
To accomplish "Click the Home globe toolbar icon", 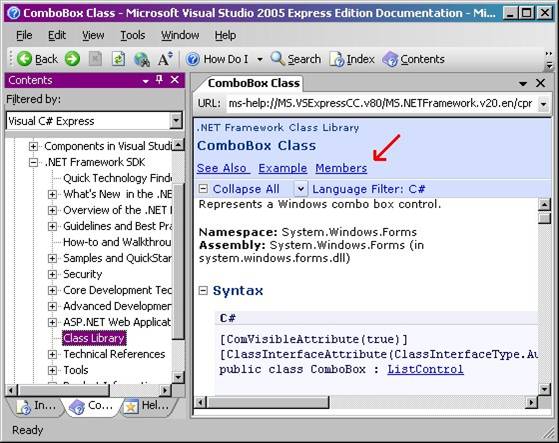I will (141, 59).
